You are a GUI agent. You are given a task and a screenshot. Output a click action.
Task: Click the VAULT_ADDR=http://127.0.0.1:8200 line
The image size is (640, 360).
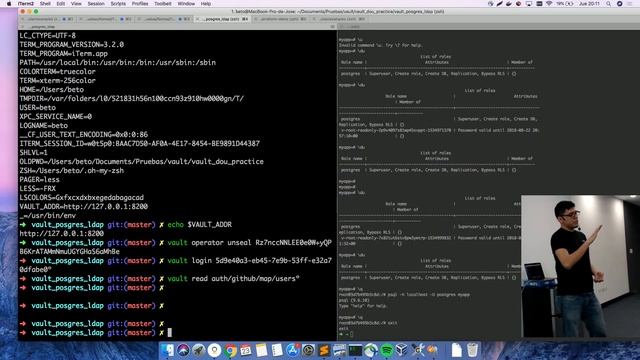[x=84, y=207]
